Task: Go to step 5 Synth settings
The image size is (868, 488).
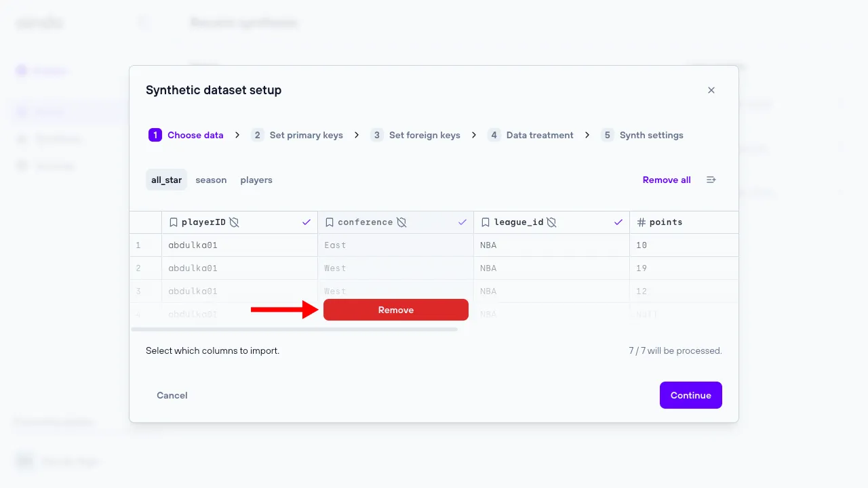Action: [642, 135]
